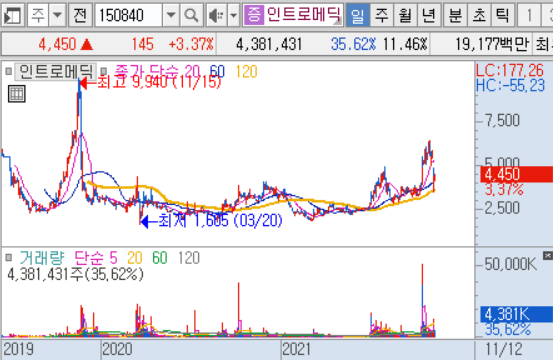Close the volume panel with its X icon
553x360 pixels.
point(548,256)
